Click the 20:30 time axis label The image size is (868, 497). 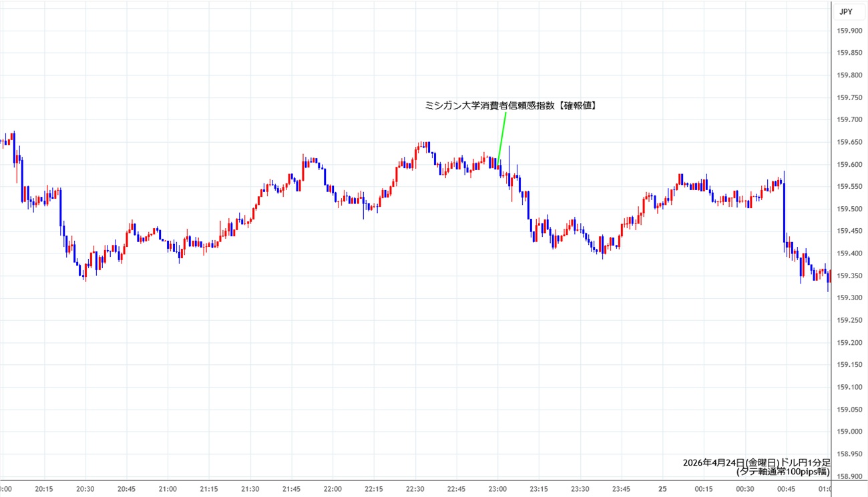[x=85, y=489]
